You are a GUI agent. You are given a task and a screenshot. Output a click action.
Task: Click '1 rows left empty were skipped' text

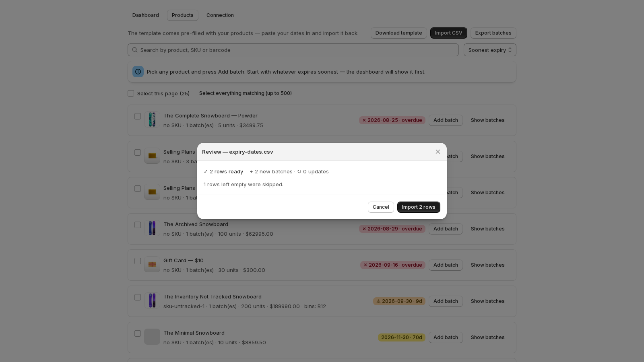click(244, 185)
